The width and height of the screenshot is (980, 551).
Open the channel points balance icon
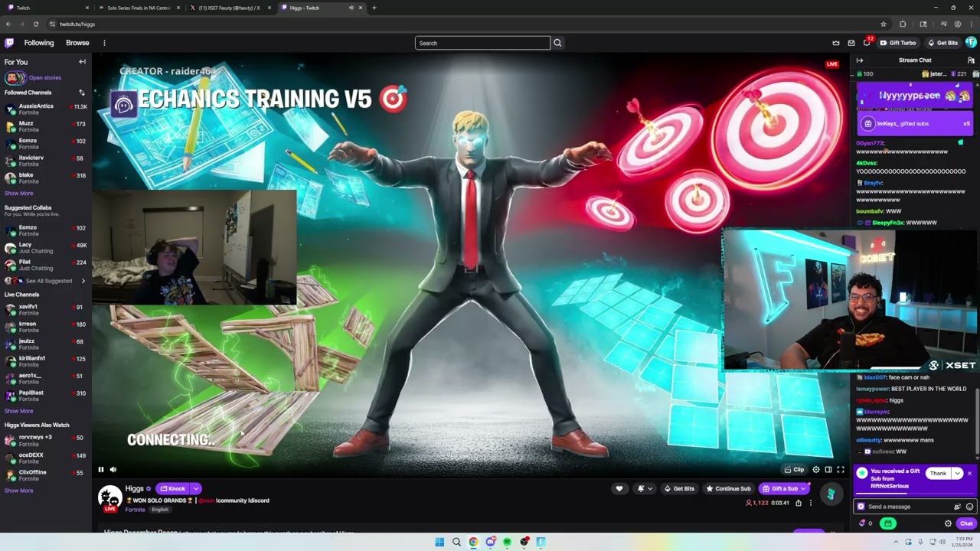tap(865, 523)
